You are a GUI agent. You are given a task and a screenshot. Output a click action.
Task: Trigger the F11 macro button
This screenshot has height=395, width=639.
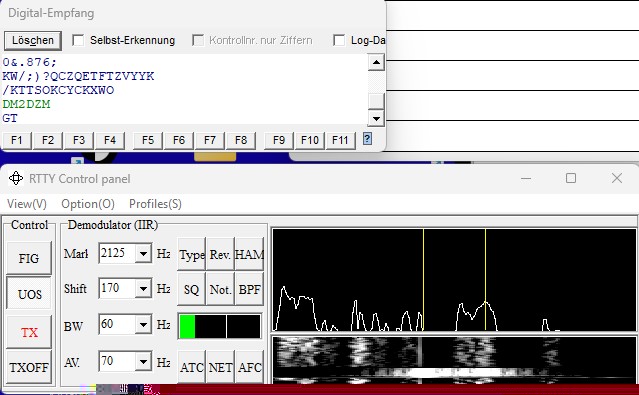pyautogui.click(x=340, y=141)
